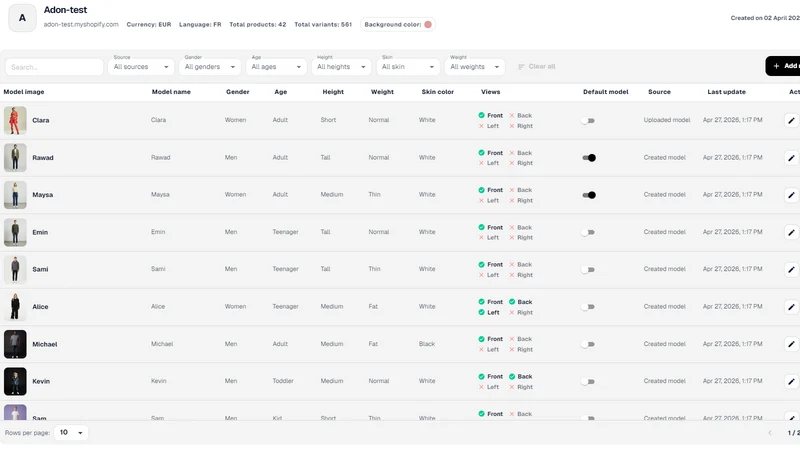The height and width of the screenshot is (450, 800).
Task: Click Alice's green Back view check
Action: click(512, 302)
